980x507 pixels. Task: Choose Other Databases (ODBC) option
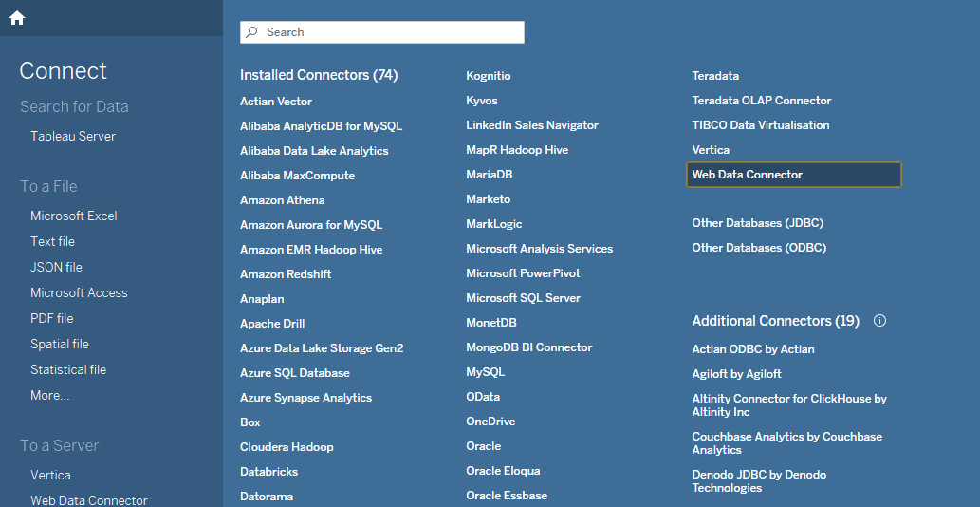click(x=759, y=248)
